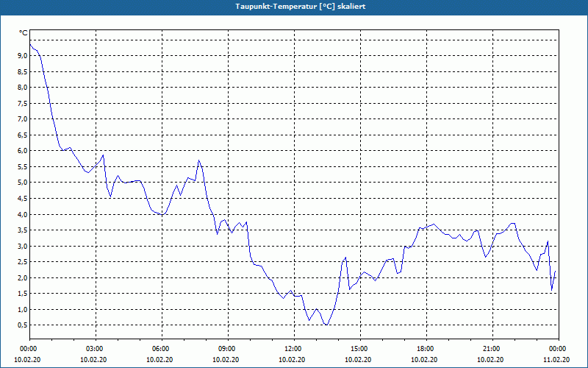The image size is (588, 368).
Task: Click the 21:00 time label
Action: (x=492, y=349)
